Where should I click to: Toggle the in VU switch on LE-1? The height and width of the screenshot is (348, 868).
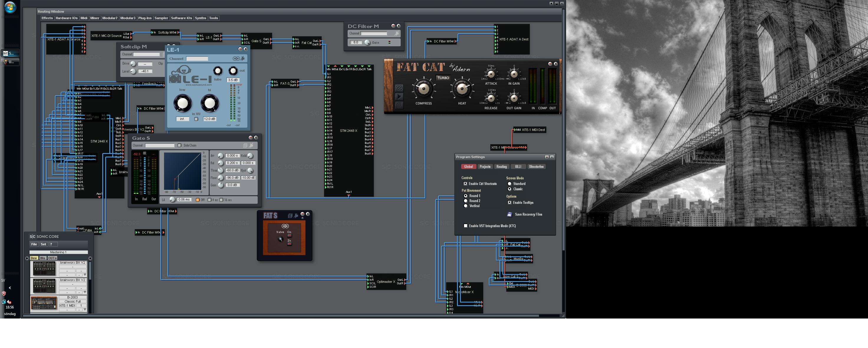point(196,119)
